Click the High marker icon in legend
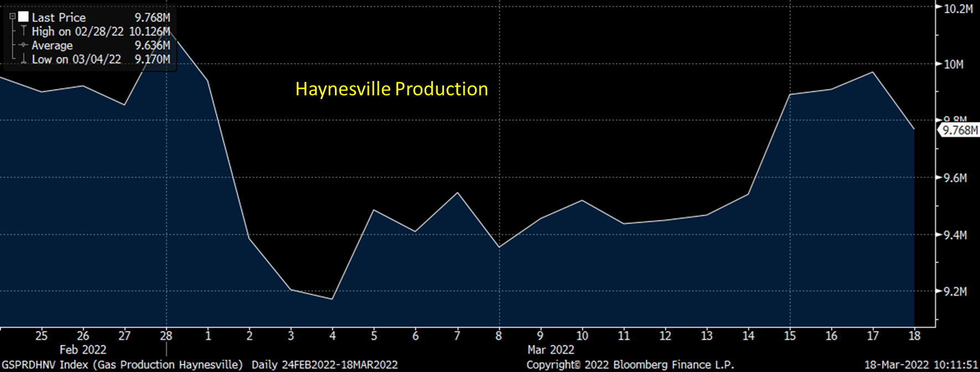Screen dimensions: 980x372 [23, 31]
